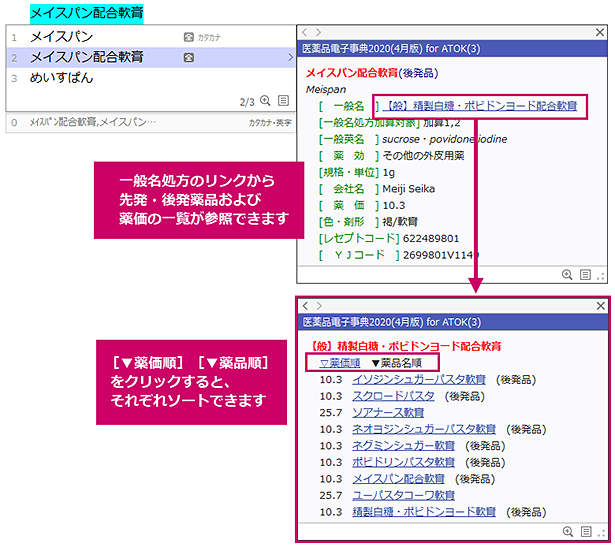Viewport: 615px width, 547px height.
Task: Go forward in lower dictionary window
Action: (x=319, y=306)
